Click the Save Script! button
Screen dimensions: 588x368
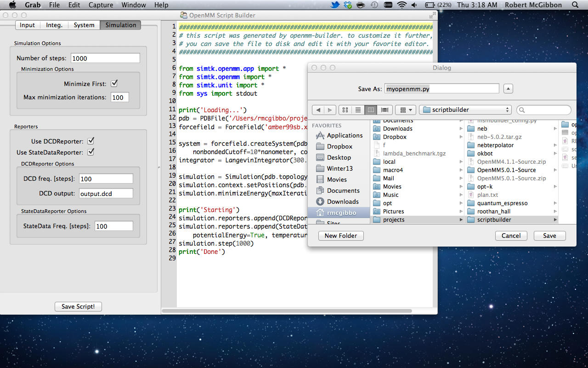pos(78,306)
